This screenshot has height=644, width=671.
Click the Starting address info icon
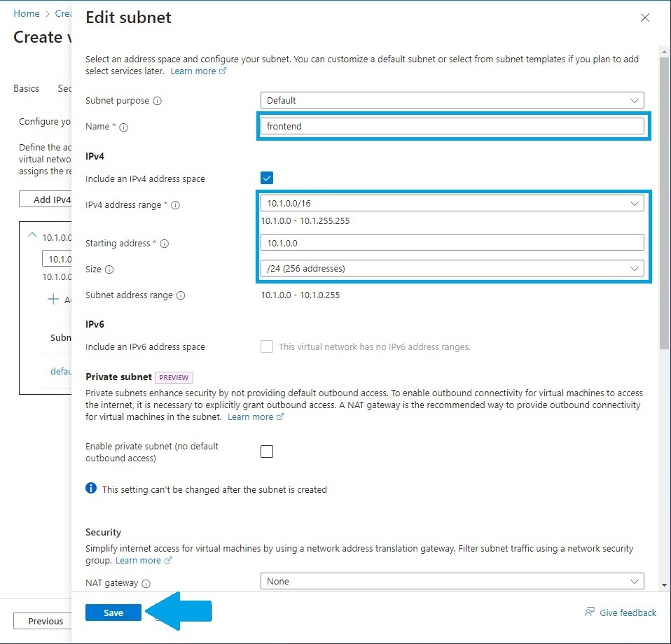pos(164,244)
